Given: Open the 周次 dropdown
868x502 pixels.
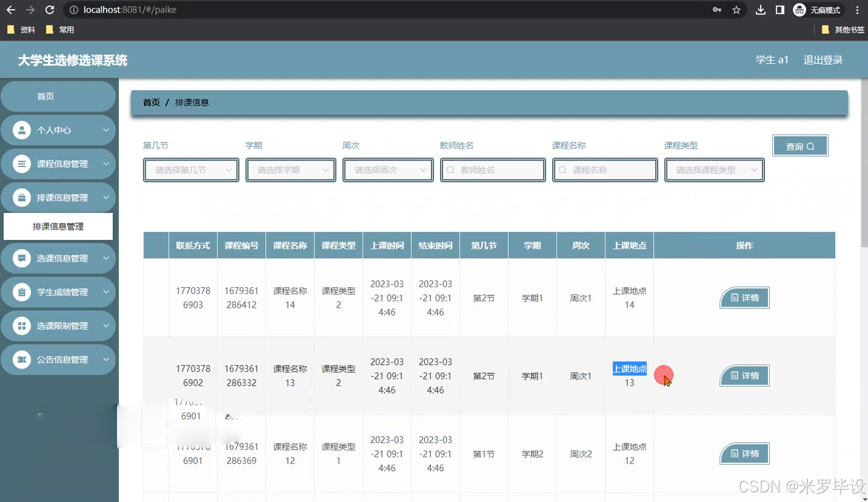Looking at the screenshot, I should pyautogui.click(x=388, y=170).
